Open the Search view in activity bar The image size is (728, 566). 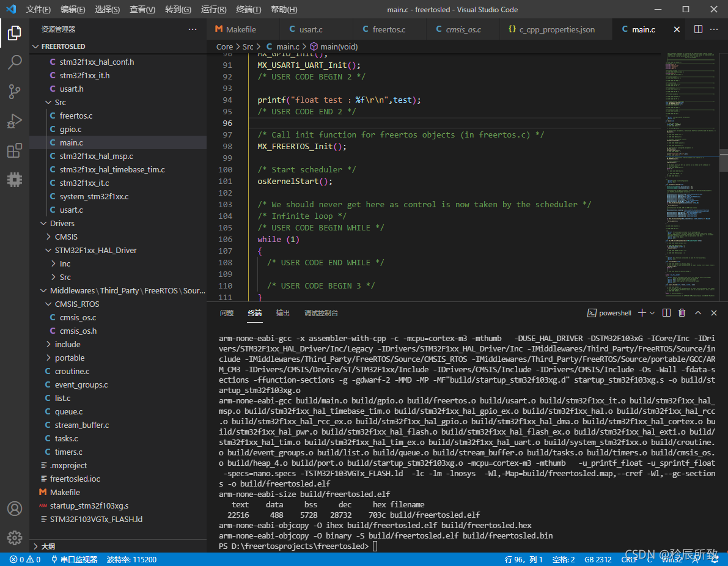[x=15, y=62]
